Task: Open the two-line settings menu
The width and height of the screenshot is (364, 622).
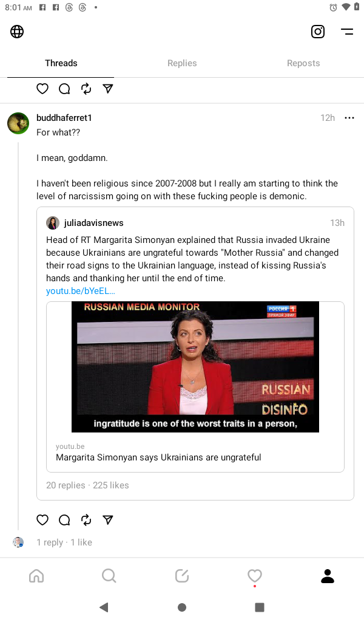Action: (x=347, y=32)
